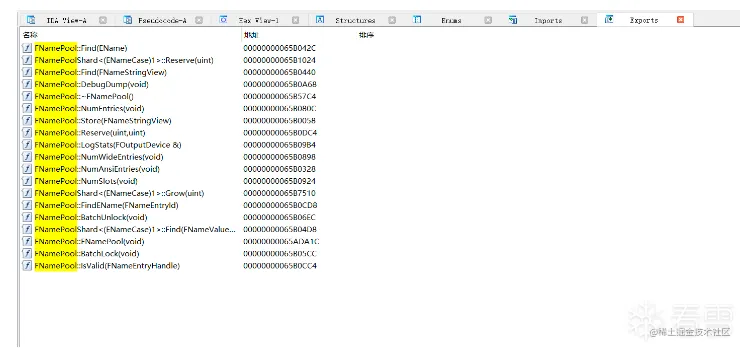Click function icon beside FNamePool::Find(EName)

[x=27, y=48]
